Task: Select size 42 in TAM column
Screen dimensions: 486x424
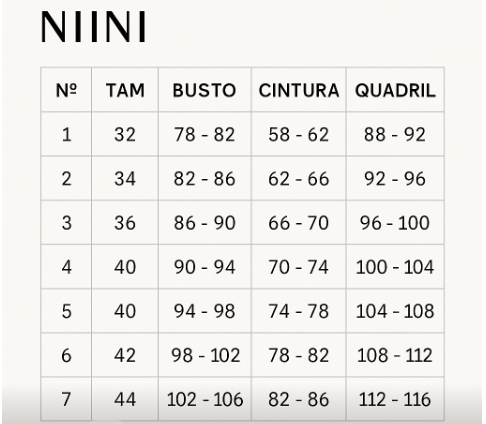Action: click(125, 355)
